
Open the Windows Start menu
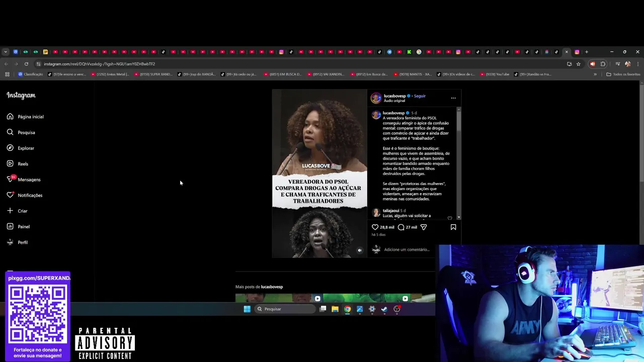pyautogui.click(x=247, y=309)
